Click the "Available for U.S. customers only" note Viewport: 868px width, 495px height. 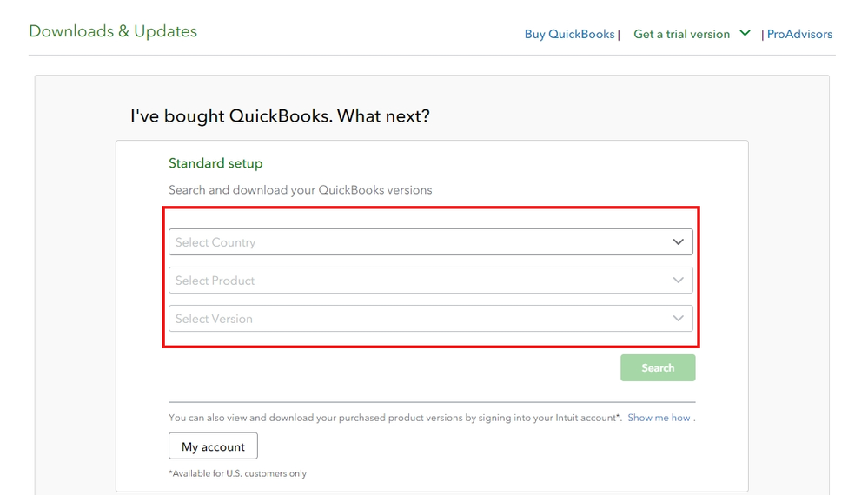click(x=237, y=473)
